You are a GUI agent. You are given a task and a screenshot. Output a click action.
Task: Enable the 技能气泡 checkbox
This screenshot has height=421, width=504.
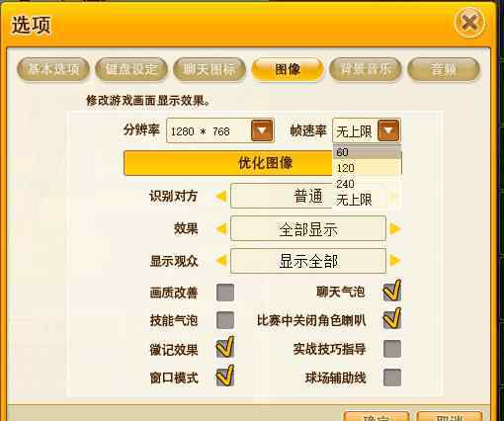pos(225,320)
